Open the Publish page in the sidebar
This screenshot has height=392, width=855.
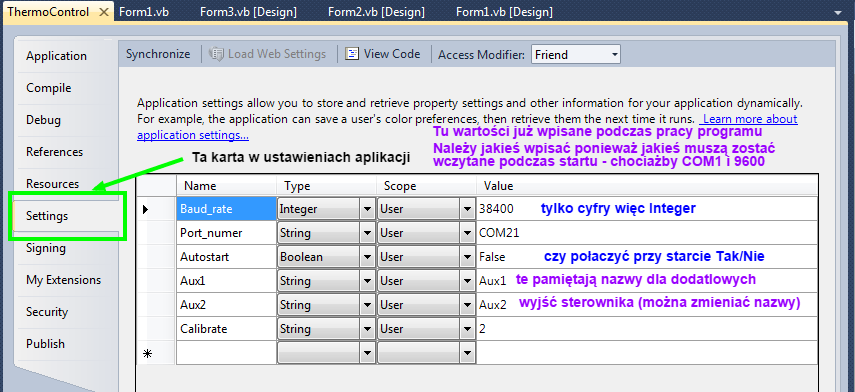click(45, 344)
